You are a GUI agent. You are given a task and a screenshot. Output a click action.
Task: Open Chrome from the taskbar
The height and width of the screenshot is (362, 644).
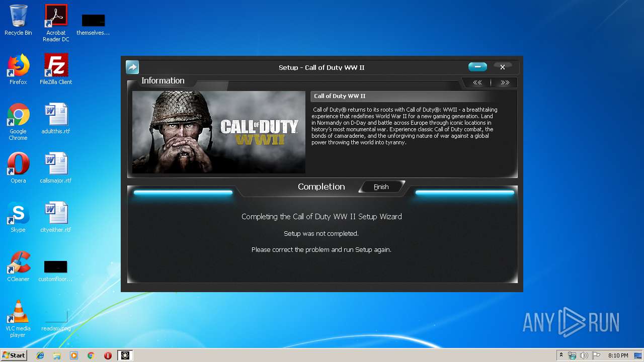[91, 355]
